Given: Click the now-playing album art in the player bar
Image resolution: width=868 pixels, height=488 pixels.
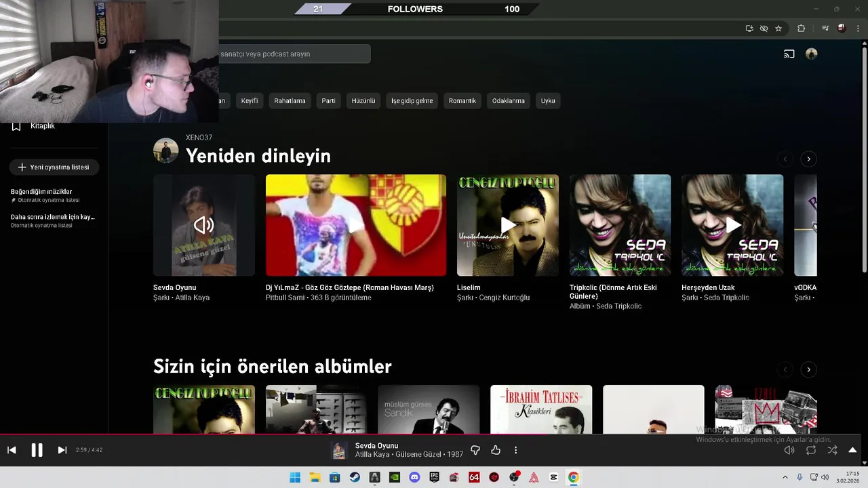Looking at the screenshot, I should [x=338, y=451].
